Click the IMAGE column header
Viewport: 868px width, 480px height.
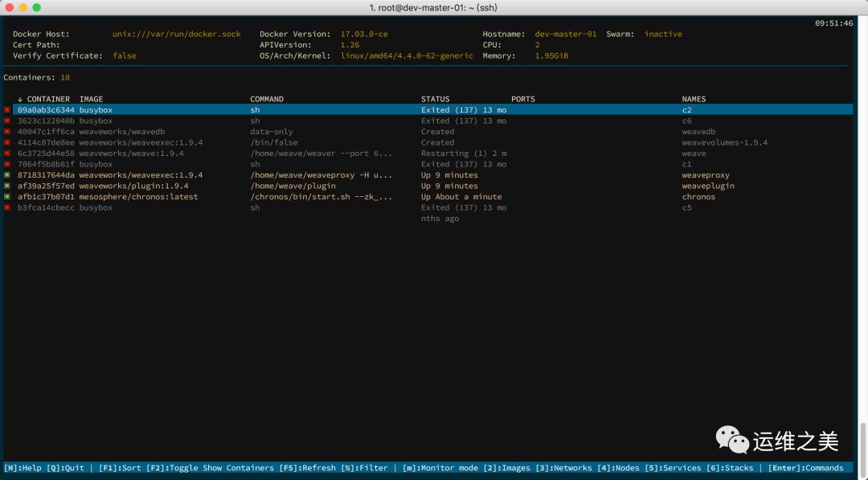click(x=91, y=99)
